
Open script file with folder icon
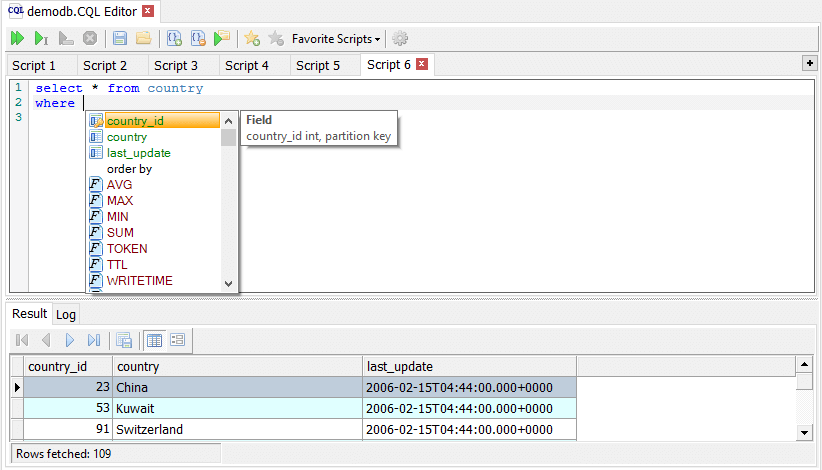click(143, 39)
